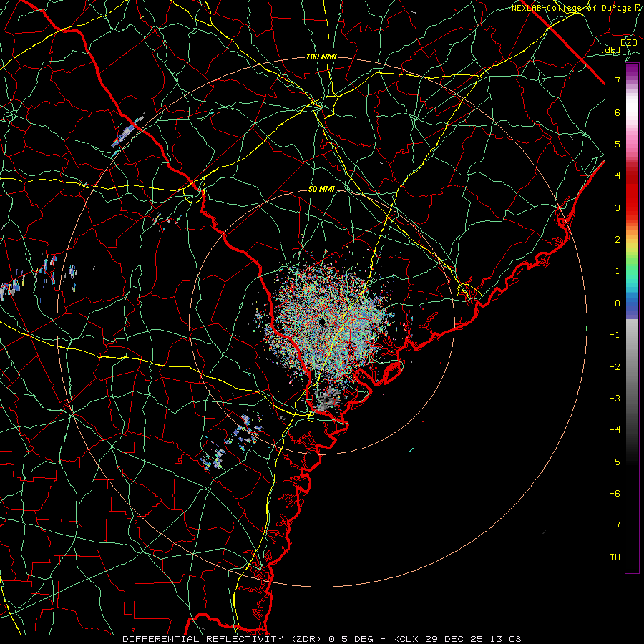
Task: Click the 0.5 DEG elevation text
Action: point(351,639)
